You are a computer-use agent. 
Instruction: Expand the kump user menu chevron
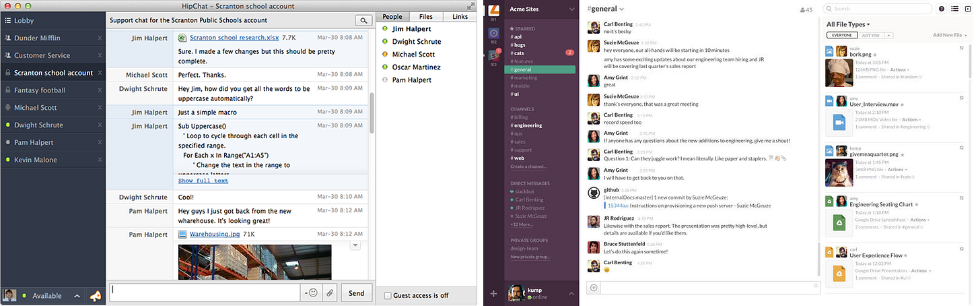pyautogui.click(x=571, y=293)
